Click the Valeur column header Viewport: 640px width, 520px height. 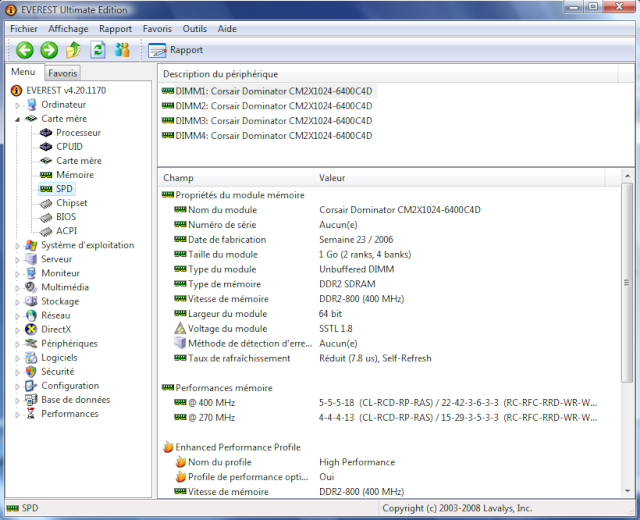tap(459, 178)
